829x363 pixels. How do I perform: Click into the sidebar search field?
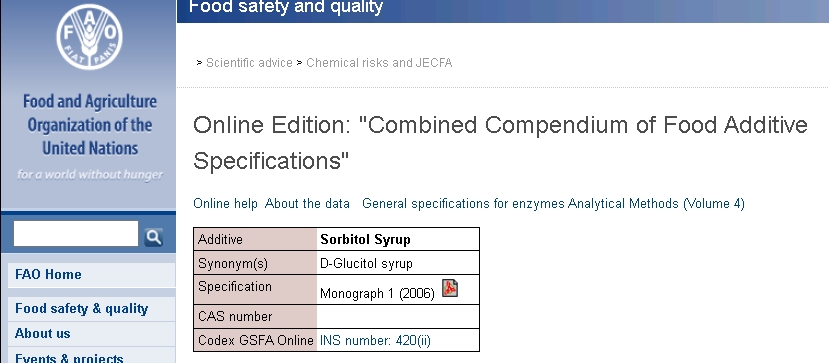point(76,234)
